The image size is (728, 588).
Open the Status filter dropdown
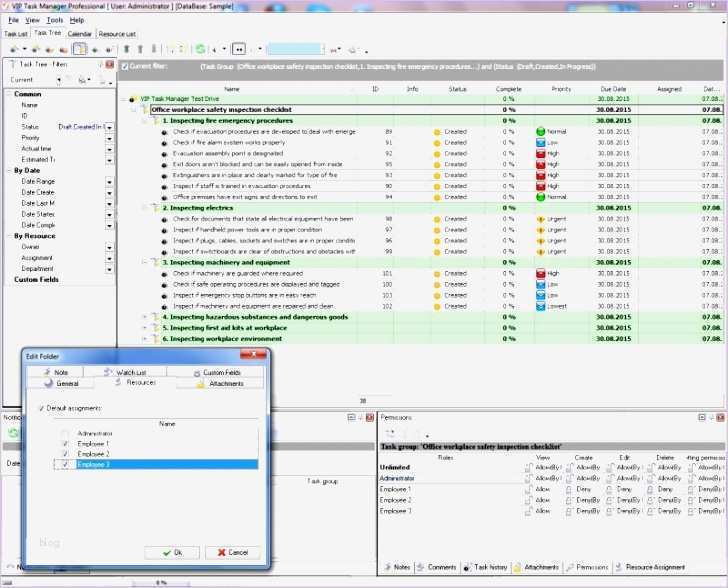pyautogui.click(x=110, y=127)
